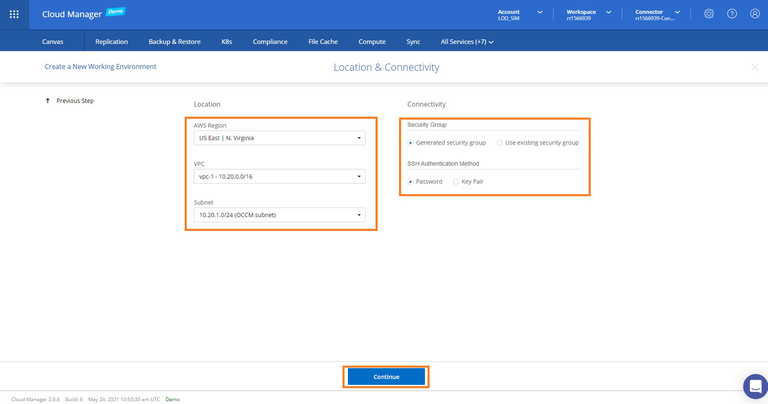Select Generated security group radio button
Image resolution: width=768 pixels, height=404 pixels.
click(x=411, y=143)
